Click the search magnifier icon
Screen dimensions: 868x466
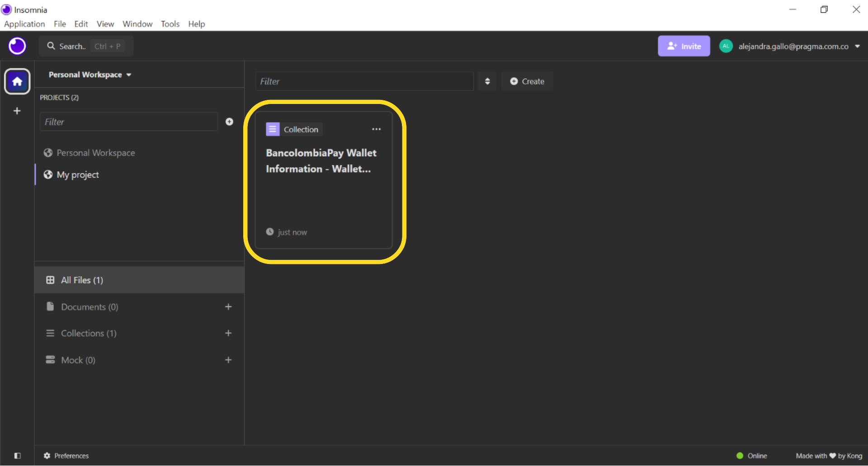click(x=51, y=46)
